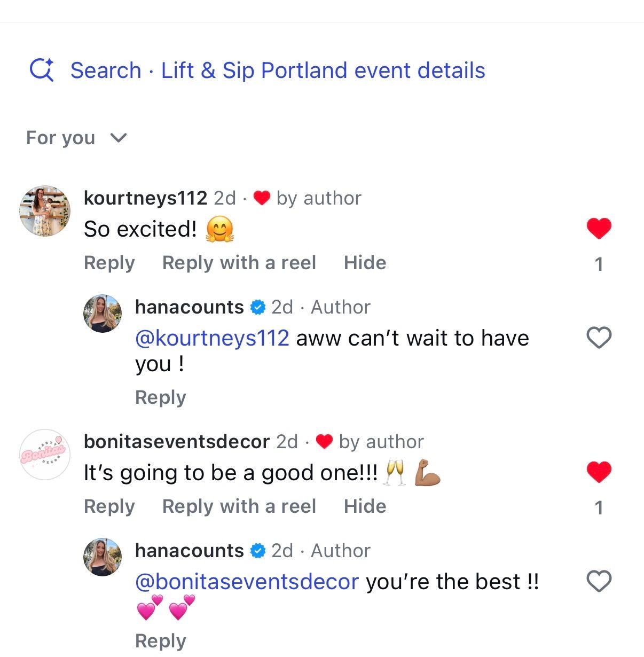
Task: Tap the @bonitaseventsdecor mention link
Action: click(x=247, y=582)
